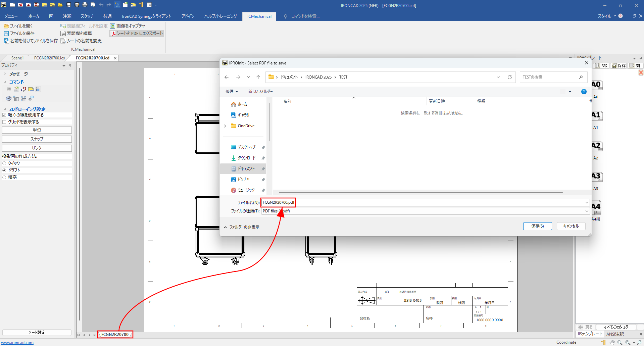Click the up-folder arrow in the save dialog
644x346 pixels.
(258, 77)
